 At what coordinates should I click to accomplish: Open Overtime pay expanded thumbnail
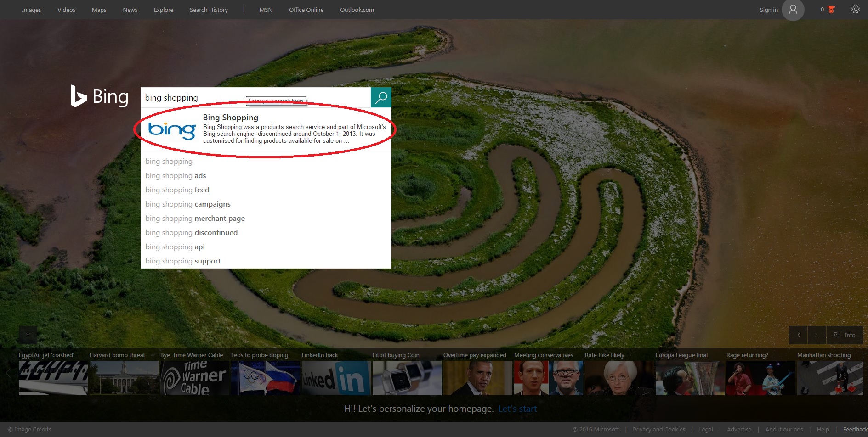478,378
